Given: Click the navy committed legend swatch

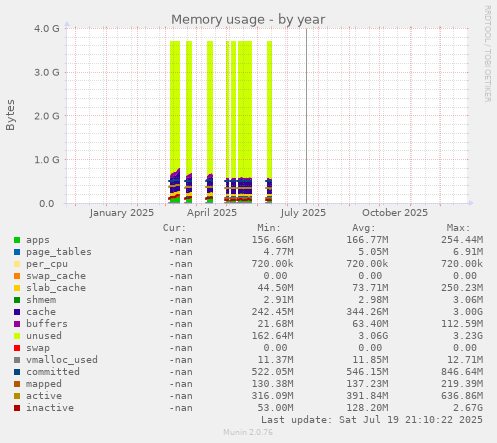Looking at the screenshot, I should point(17,372).
